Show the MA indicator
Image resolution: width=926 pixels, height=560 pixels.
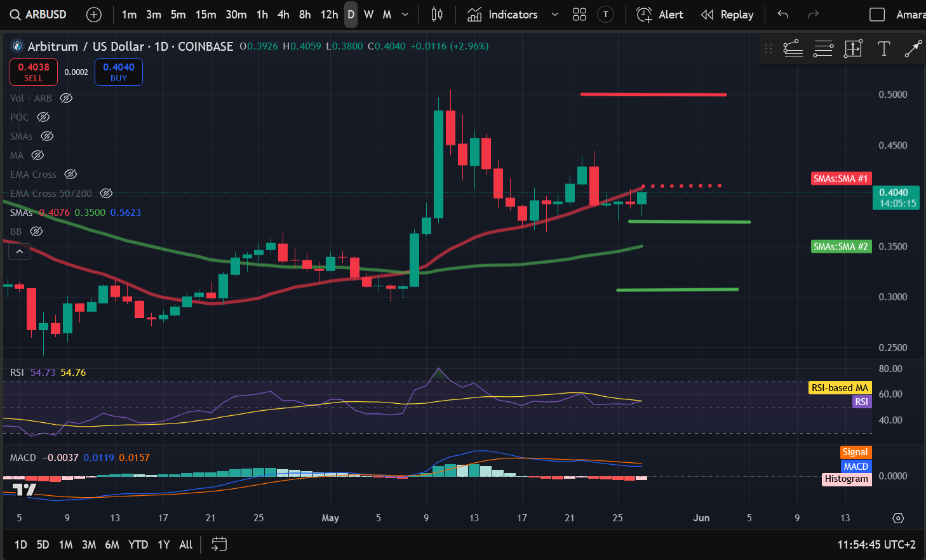click(37, 155)
